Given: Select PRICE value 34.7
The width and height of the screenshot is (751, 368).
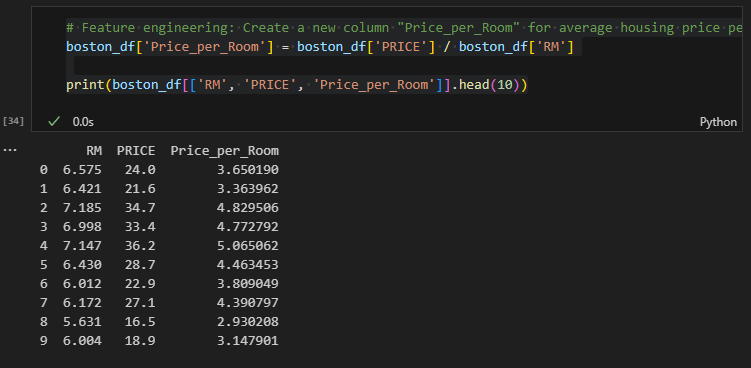Looking at the screenshot, I should (x=140, y=208).
